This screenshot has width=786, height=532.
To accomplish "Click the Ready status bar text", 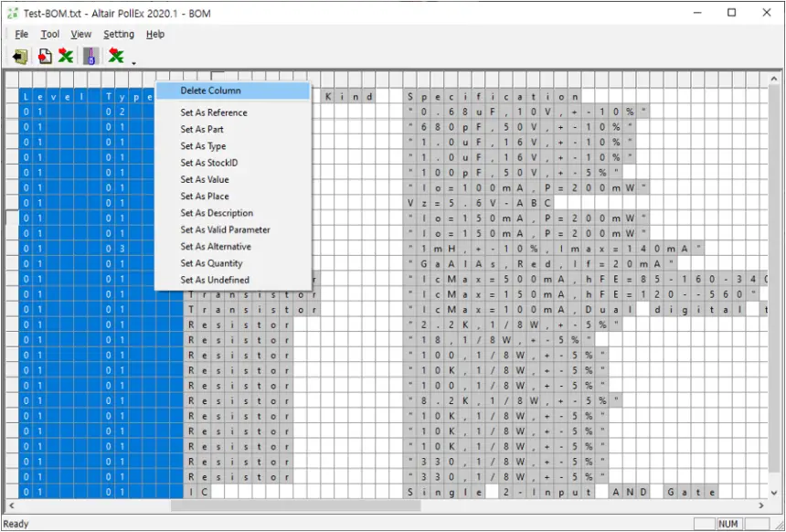I will click(x=16, y=524).
